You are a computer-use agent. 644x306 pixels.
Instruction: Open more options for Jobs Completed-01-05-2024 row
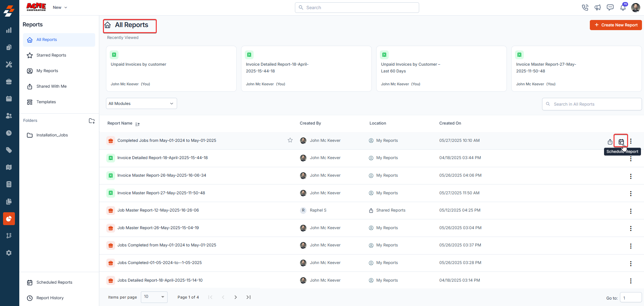pyautogui.click(x=631, y=264)
